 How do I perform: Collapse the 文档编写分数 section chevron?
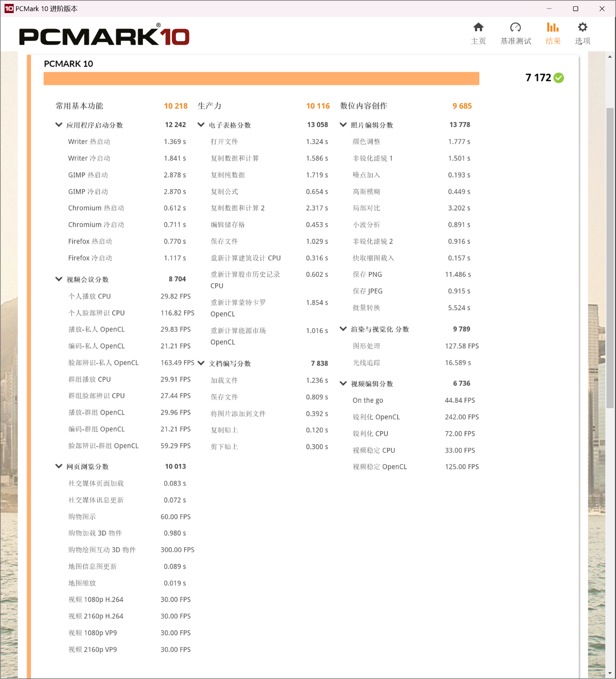point(201,363)
